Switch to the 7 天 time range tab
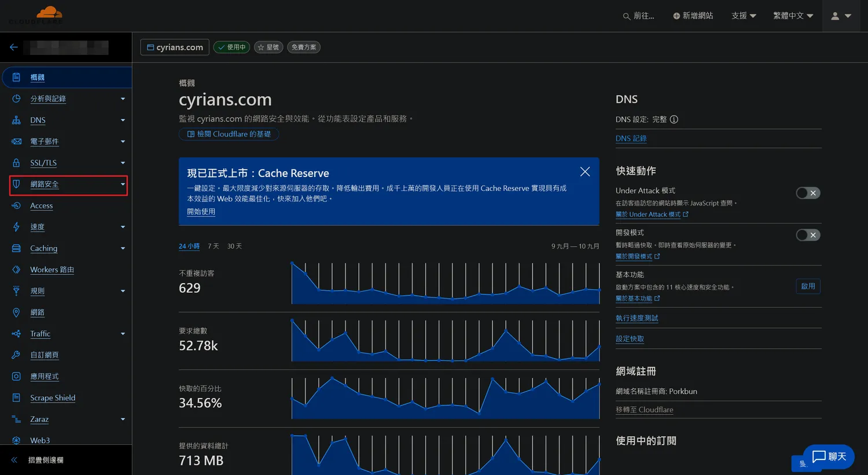 214,246
